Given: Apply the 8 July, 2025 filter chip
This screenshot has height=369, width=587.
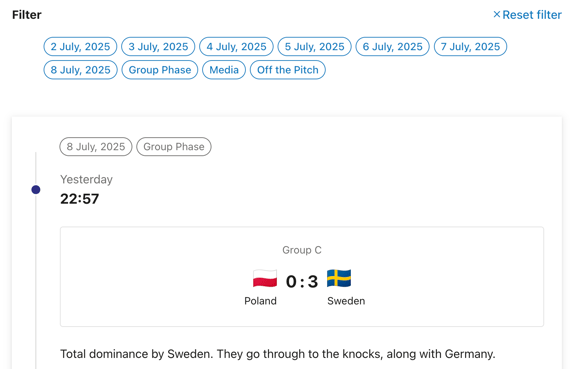Looking at the screenshot, I should click(80, 70).
